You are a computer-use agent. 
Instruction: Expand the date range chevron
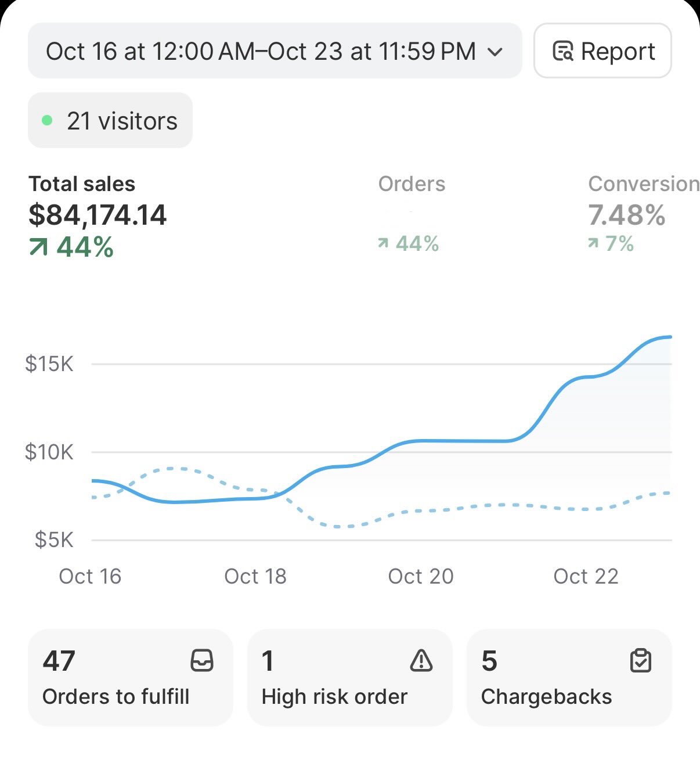[495, 52]
